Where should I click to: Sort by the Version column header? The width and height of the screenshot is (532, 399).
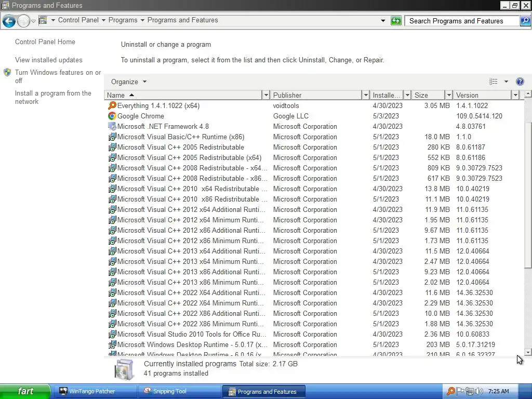click(482, 96)
